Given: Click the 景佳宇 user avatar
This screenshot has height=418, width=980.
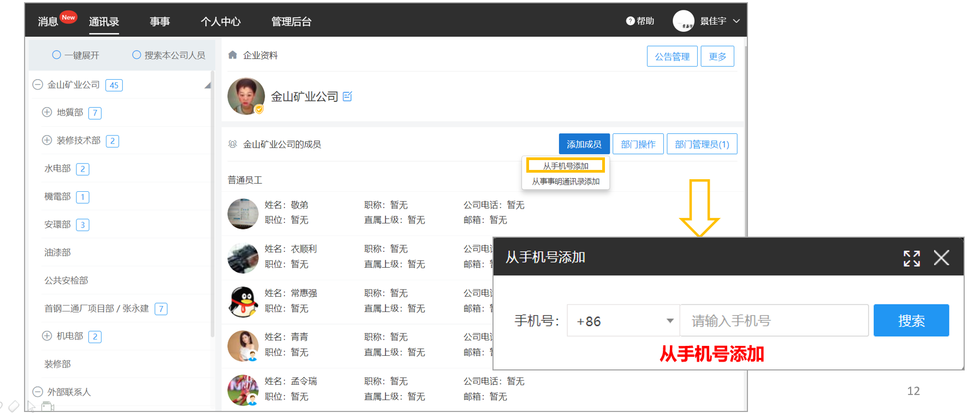Looking at the screenshot, I should tap(683, 21).
